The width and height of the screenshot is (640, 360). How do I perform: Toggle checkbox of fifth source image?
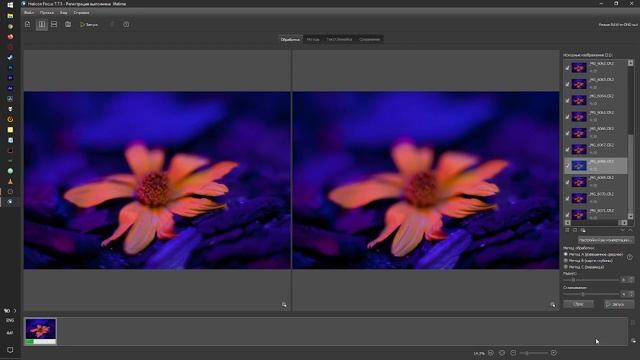click(567, 133)
